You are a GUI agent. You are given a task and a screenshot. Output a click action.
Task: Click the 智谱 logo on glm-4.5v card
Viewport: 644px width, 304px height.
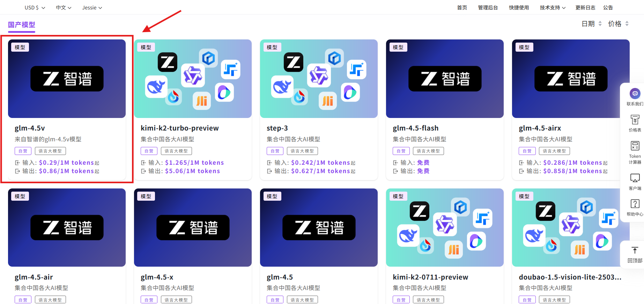tap(67, 79)
